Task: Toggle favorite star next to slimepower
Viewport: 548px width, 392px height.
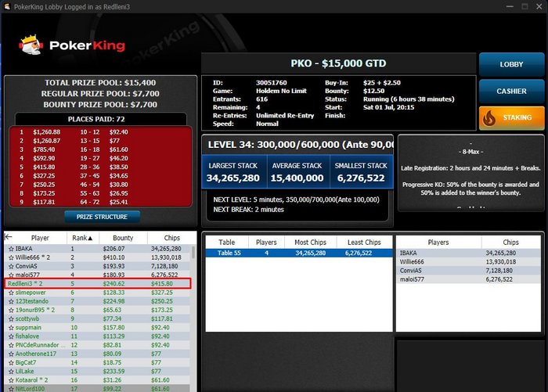Action: click(11, 293)
